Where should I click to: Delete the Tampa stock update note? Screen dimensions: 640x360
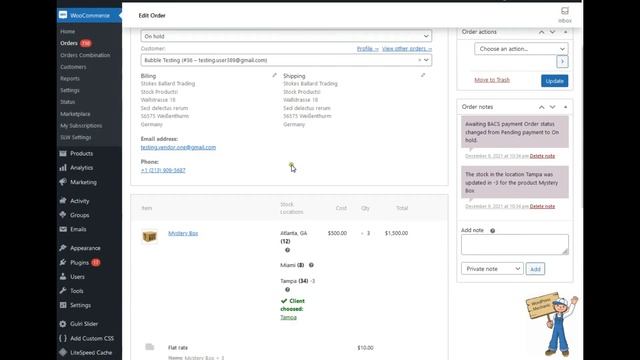click(x=542, y=206)
